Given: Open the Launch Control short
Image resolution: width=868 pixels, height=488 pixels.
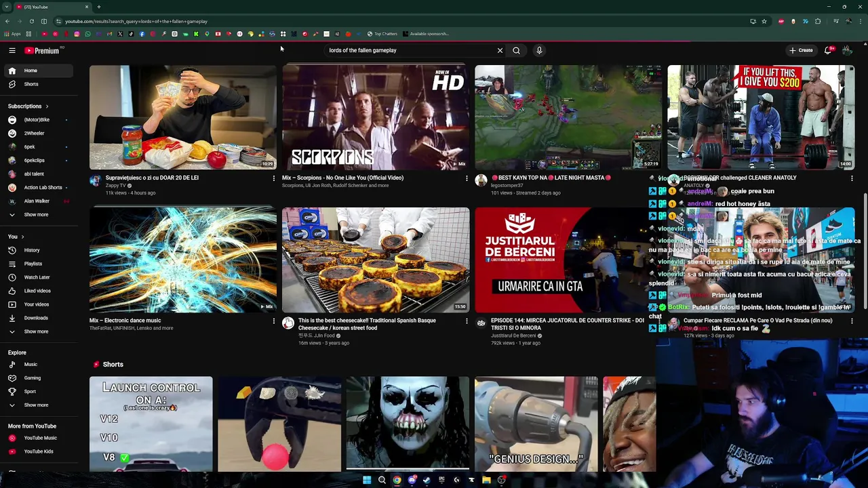Looking at the screenshot, I should pyautogui.click(x=151, y=424).
